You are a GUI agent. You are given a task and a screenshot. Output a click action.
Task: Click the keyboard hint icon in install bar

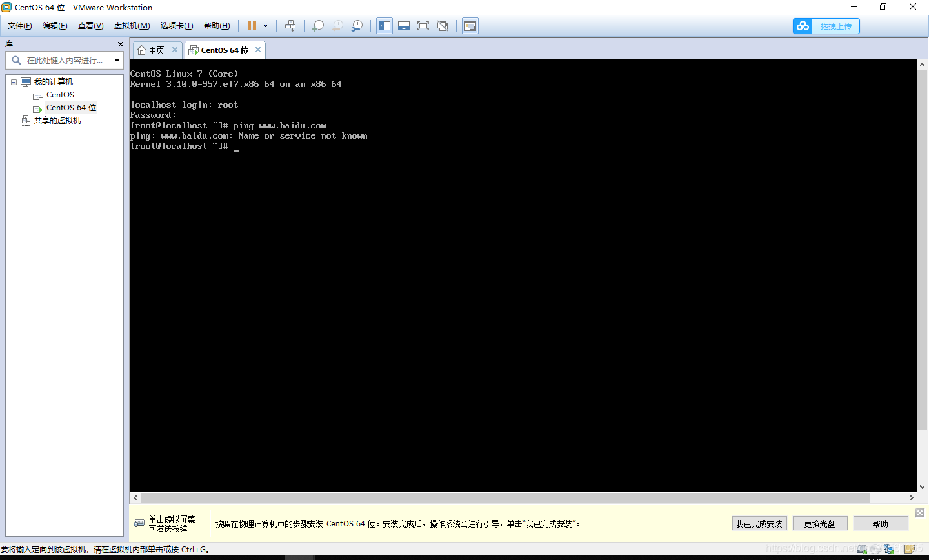(x=139, y=523)
